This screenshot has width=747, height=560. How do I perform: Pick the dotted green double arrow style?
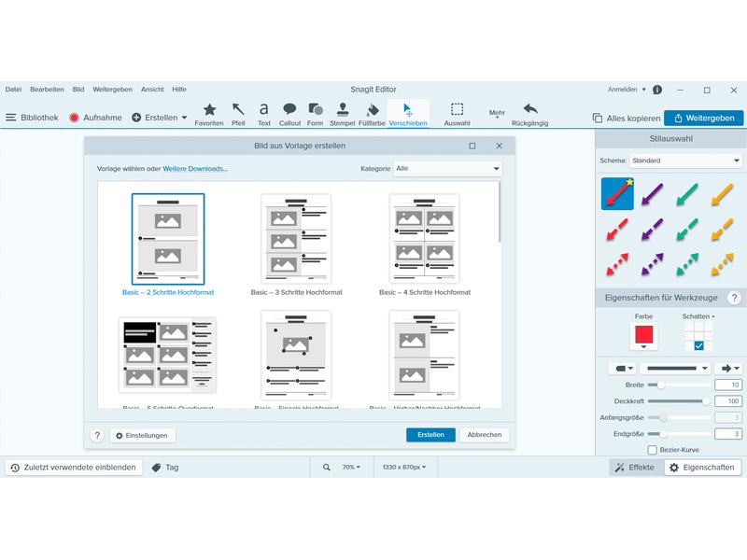click(687, 264)
